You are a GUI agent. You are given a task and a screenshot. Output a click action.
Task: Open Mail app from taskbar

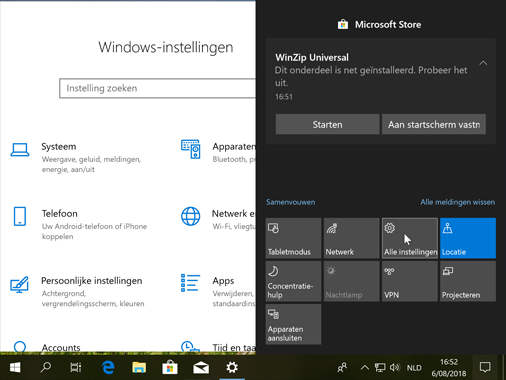point(201,368)
